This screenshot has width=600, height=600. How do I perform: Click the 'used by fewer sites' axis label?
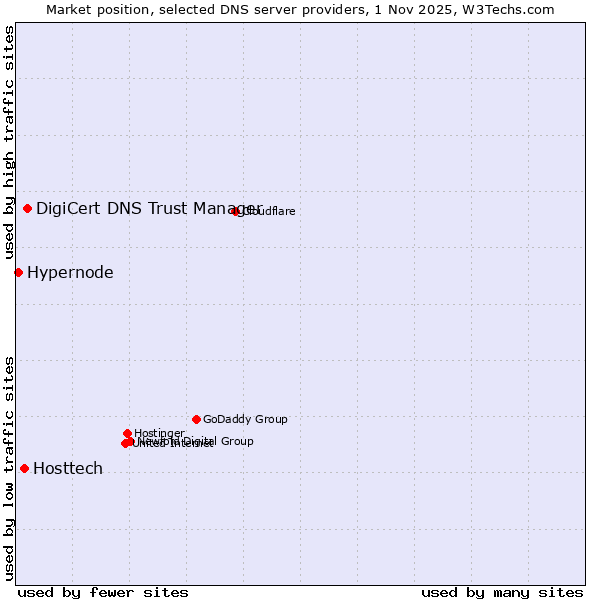(x=103, y=592)
